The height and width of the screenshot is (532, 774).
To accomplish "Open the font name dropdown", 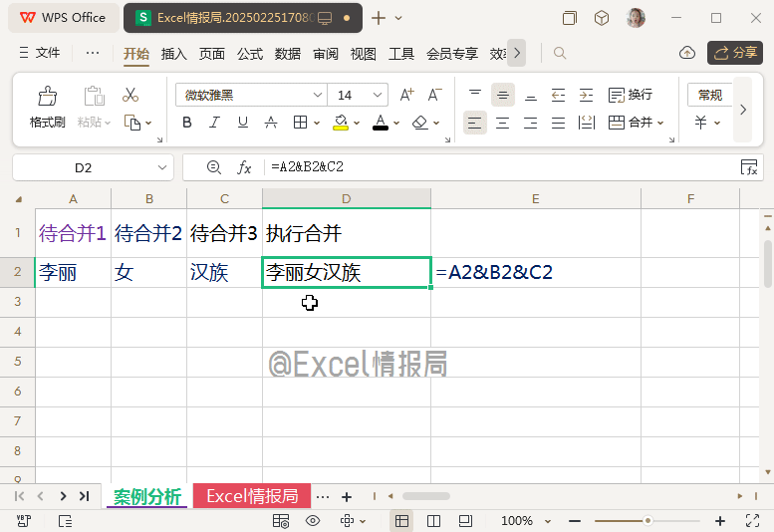I will point(318,96).
